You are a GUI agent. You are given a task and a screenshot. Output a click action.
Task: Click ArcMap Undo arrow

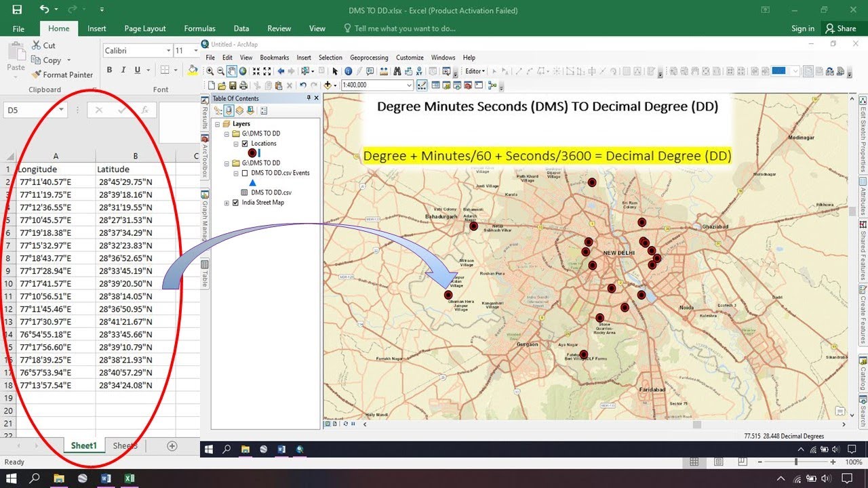303,85
